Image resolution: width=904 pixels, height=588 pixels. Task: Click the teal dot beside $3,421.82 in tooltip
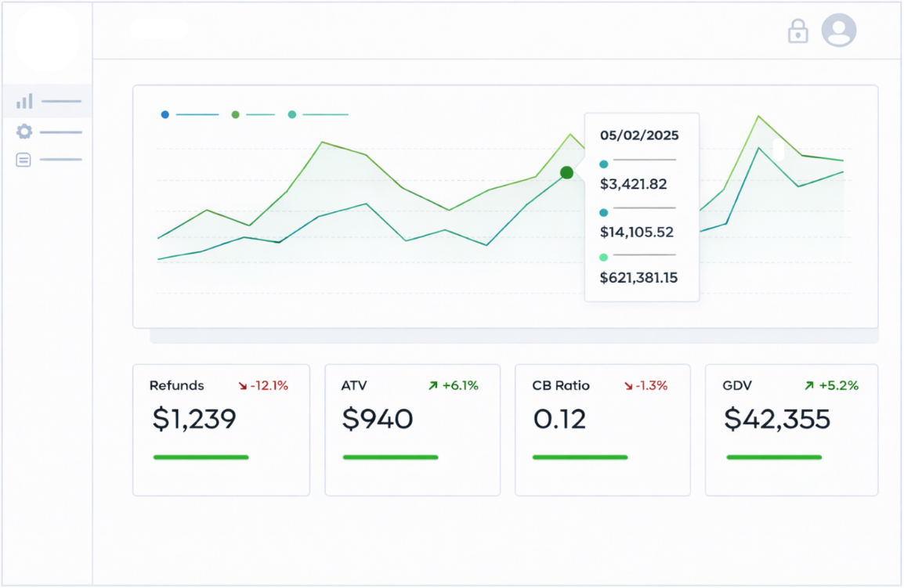tap(603, 164)
